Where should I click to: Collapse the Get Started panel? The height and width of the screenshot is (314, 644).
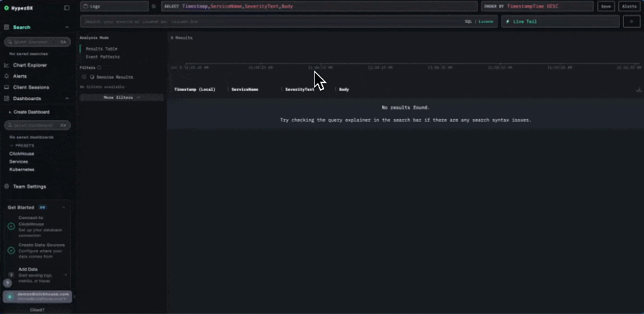point(63,207)
